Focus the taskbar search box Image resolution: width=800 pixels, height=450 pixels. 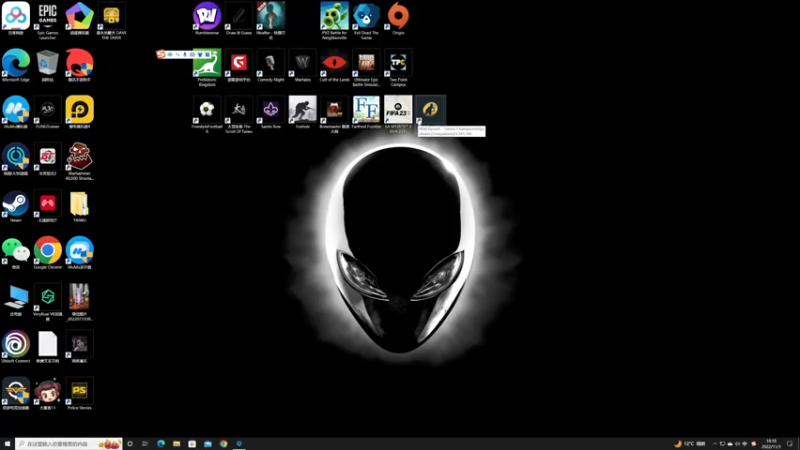tap(68, 444)
